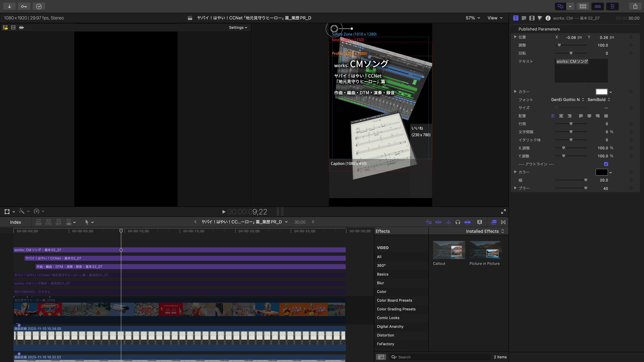Click the Picture in Picture effect thumbnail
The height and width of the screenshot is (362, 644).
pyautogui.click(x=485, y=250)
